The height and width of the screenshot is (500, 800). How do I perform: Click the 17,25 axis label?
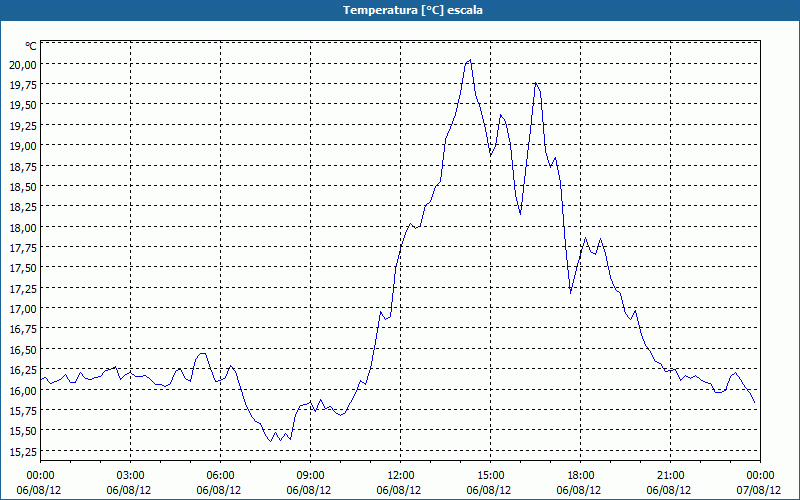click(x=23, y=288)
